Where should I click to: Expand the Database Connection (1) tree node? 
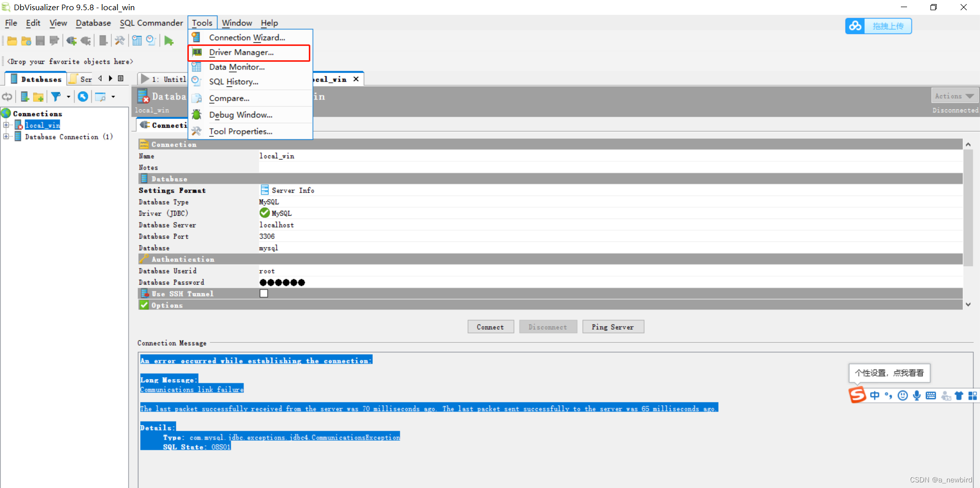pyautogui.click(x=7, y=136)
